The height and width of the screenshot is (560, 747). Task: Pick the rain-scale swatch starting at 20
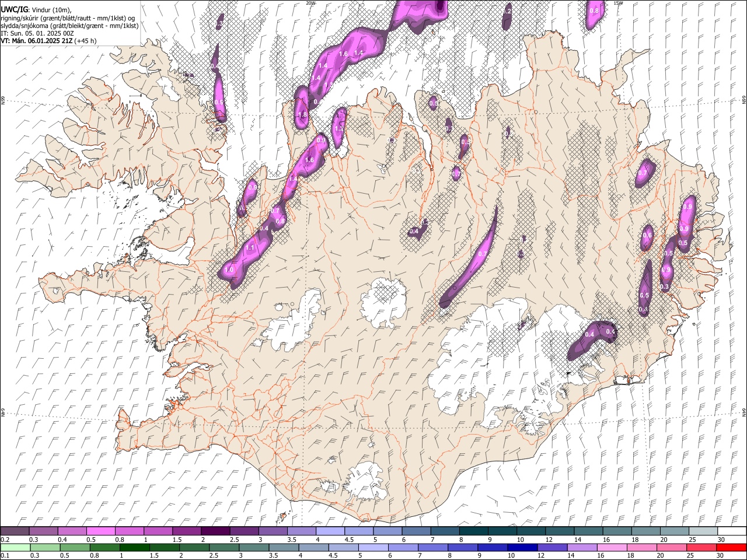pyautogui.click(x=671, y=547)
